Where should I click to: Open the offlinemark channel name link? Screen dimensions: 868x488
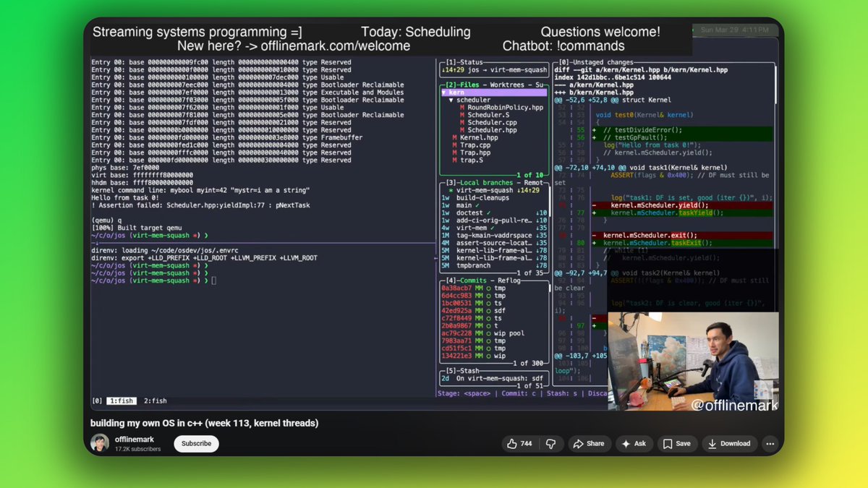point(135,439)
